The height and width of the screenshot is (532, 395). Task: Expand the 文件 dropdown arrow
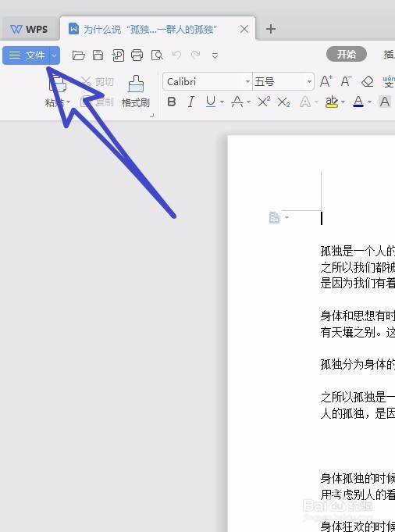pos(55,55)
